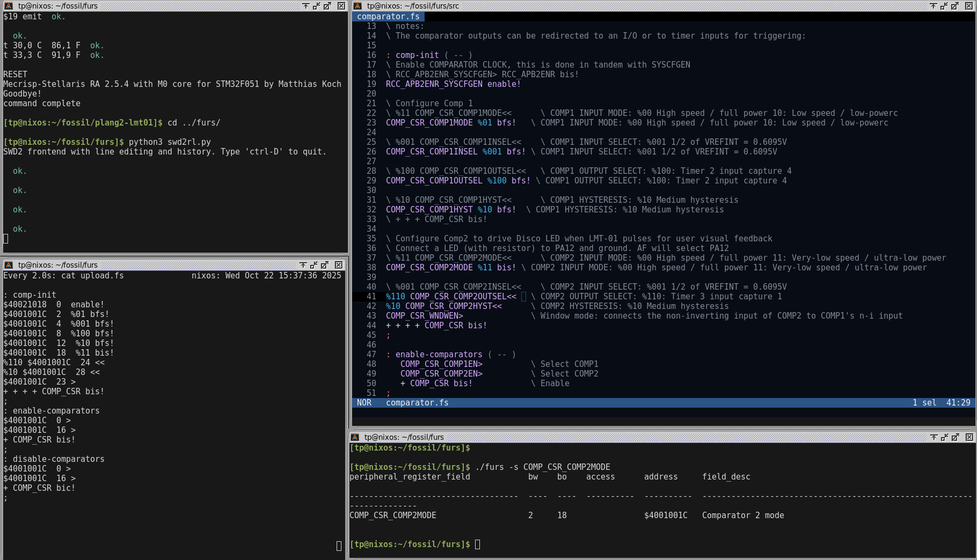977x560 pixels.
Task: Roll up the swd2rl.py terminal window
Action: click(x=305, y=6)
